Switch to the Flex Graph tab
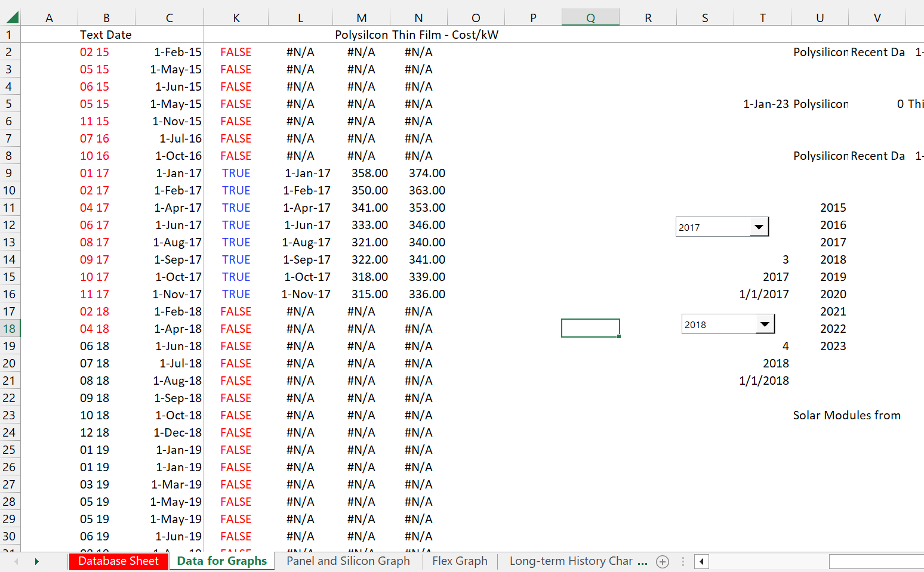Viewport: 924px width, 572px height. point(460,561)
